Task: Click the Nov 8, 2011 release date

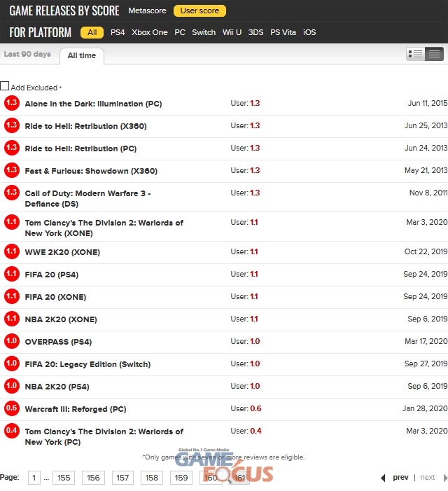Action: pos(428,193)
